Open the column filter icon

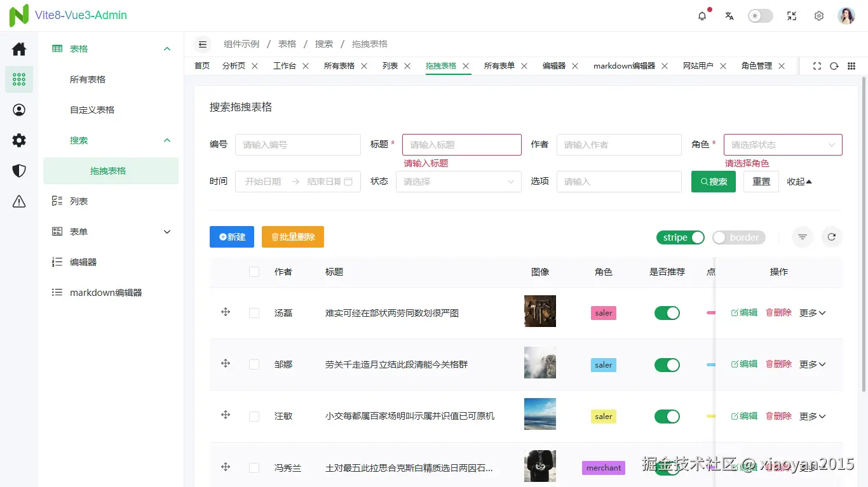pyautogui.click(x=803, y=237)
